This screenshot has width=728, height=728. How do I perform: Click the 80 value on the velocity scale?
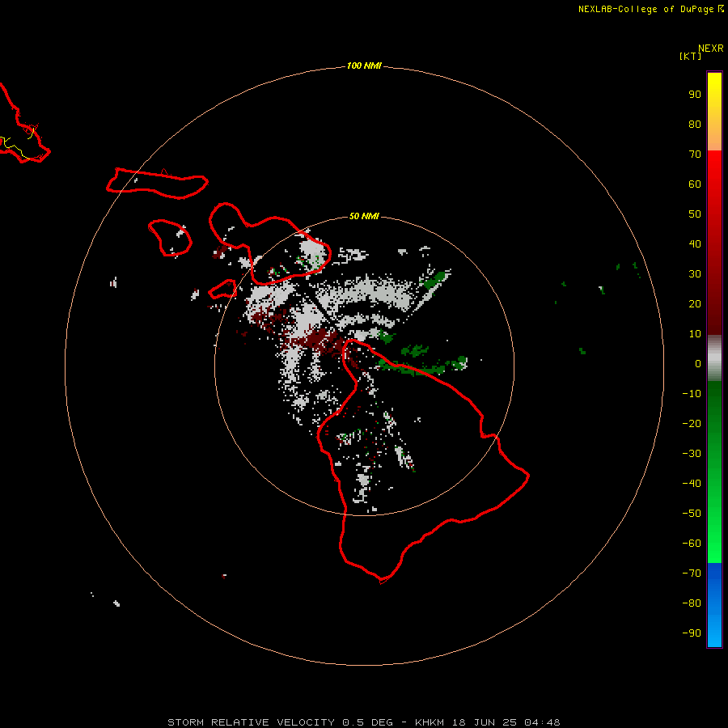(x=695, y=124)
